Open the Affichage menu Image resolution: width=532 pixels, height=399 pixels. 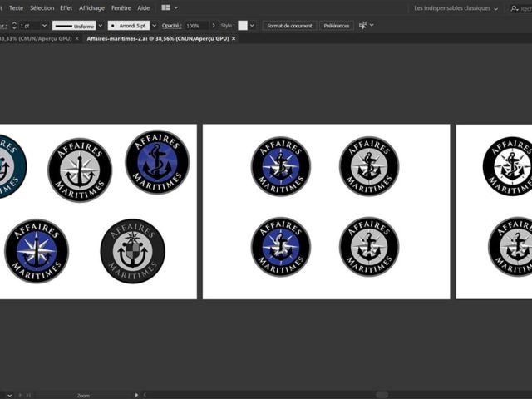91,7
